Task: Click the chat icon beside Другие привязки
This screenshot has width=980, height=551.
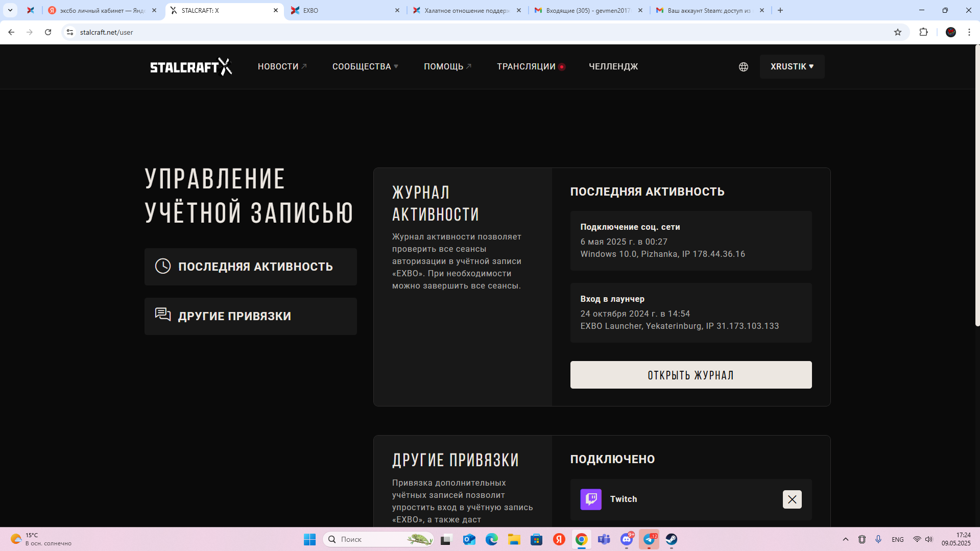Action: [x=163, y=315]
